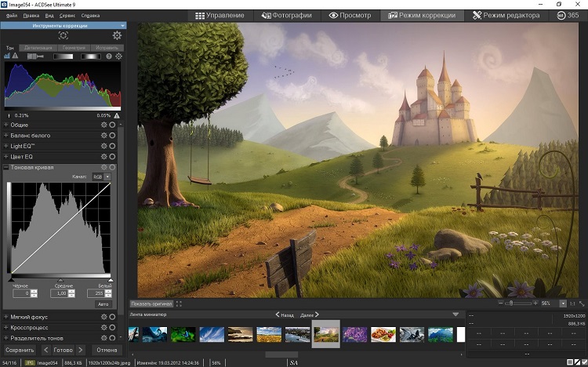Screen dimensions: 588x367
Task: Click the Сохранить button
Action: pos(20,350)
